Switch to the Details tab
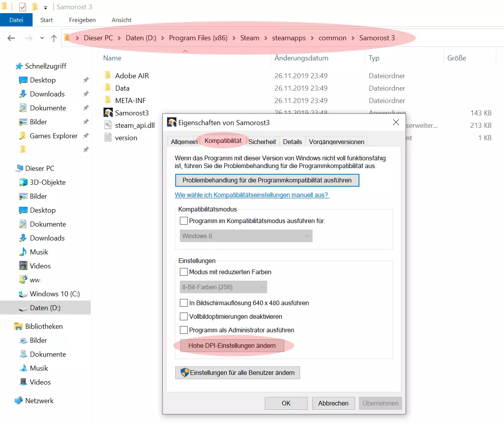This screenshot has height=426, width=504. pos(292,142)
